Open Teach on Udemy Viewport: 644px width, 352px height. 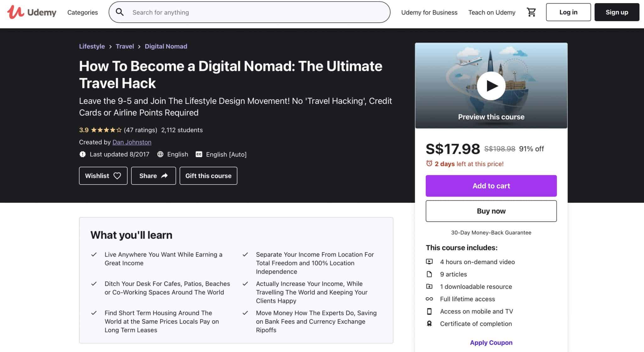pyautogui.click(x=492, y=12)
